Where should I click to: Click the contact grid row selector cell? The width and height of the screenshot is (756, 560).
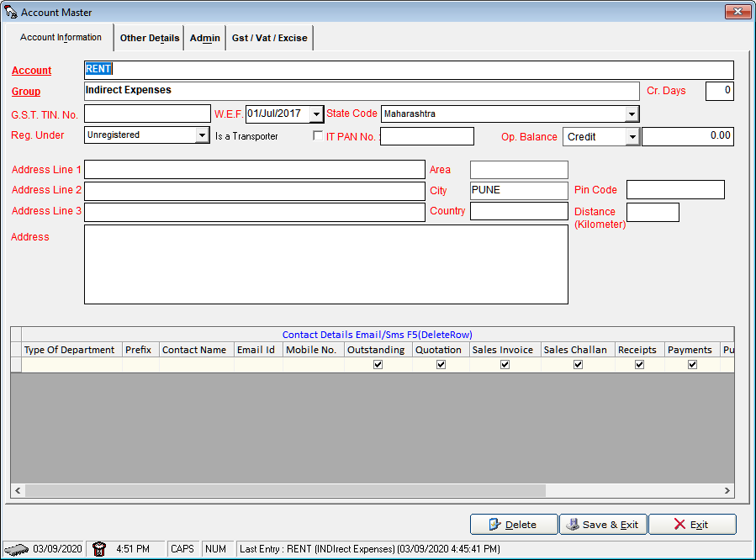click(x=16, y=365)
